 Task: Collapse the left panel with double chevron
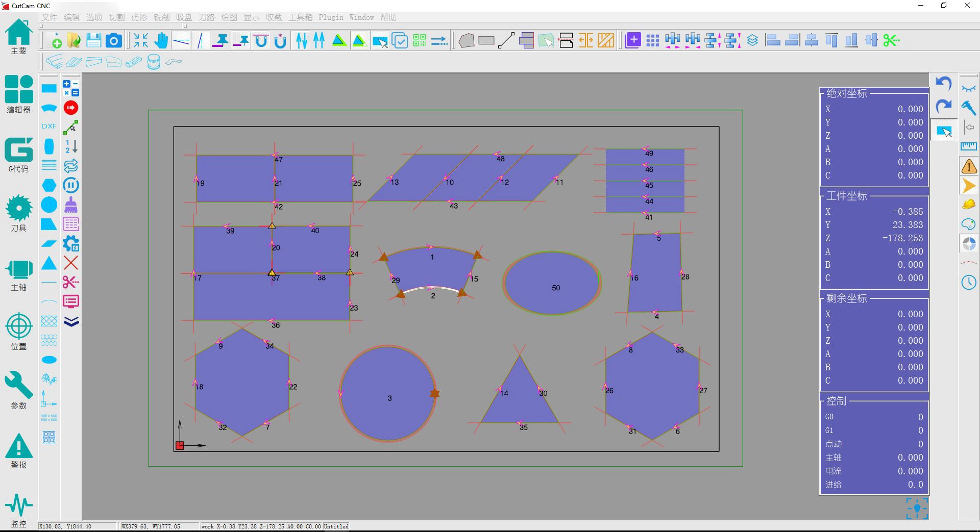tap(70, 321)
